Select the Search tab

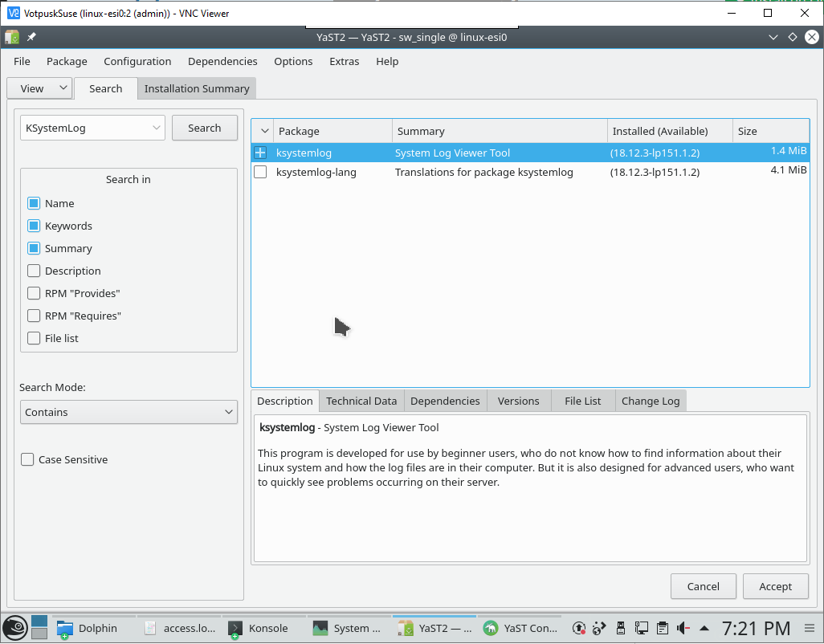(x=106, y=89)
